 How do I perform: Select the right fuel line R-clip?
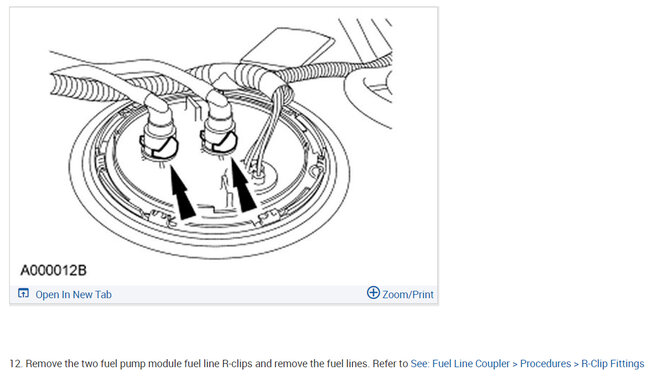(218, 140)
